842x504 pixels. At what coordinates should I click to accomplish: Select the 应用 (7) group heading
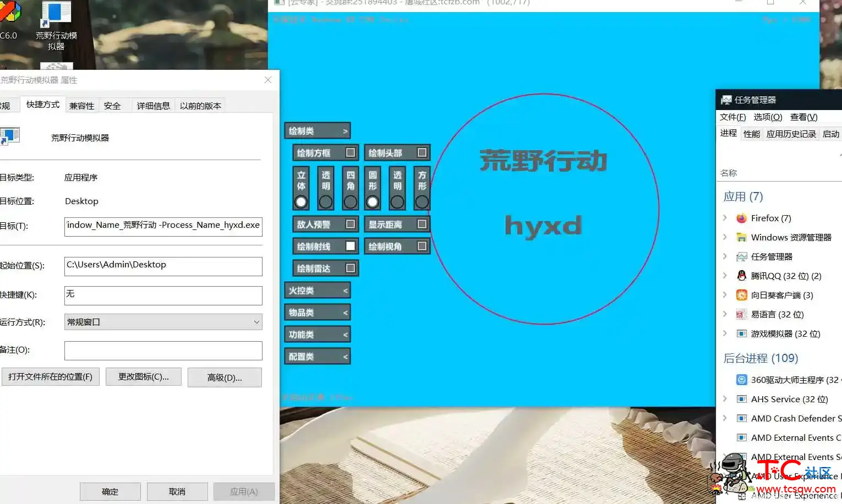click(x=743, y=196)
